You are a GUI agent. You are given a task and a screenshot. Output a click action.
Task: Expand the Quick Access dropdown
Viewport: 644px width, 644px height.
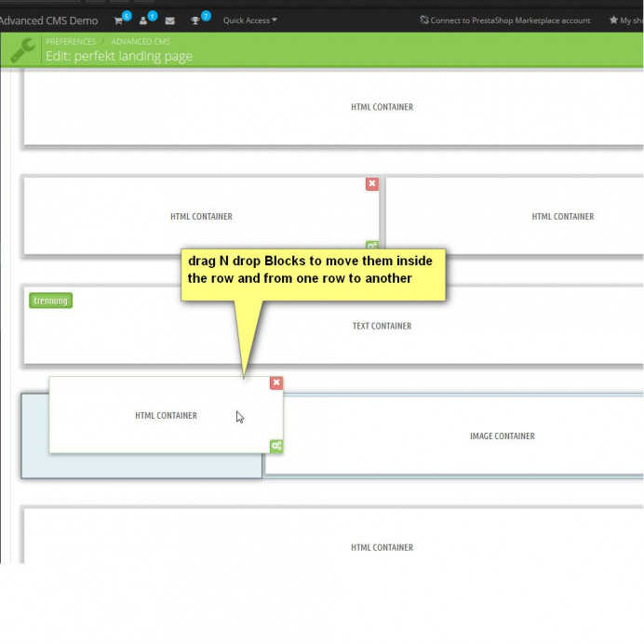tap(249, 20)
